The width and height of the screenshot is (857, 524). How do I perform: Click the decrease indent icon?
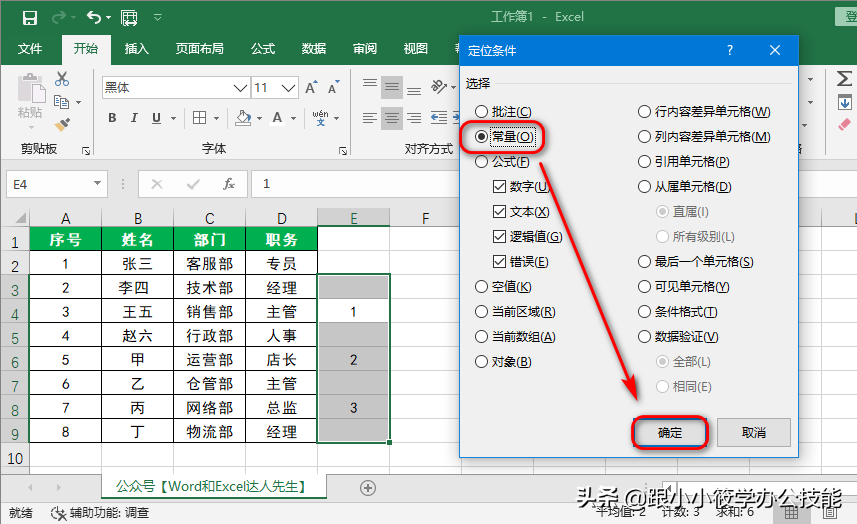tap(438, 117)
